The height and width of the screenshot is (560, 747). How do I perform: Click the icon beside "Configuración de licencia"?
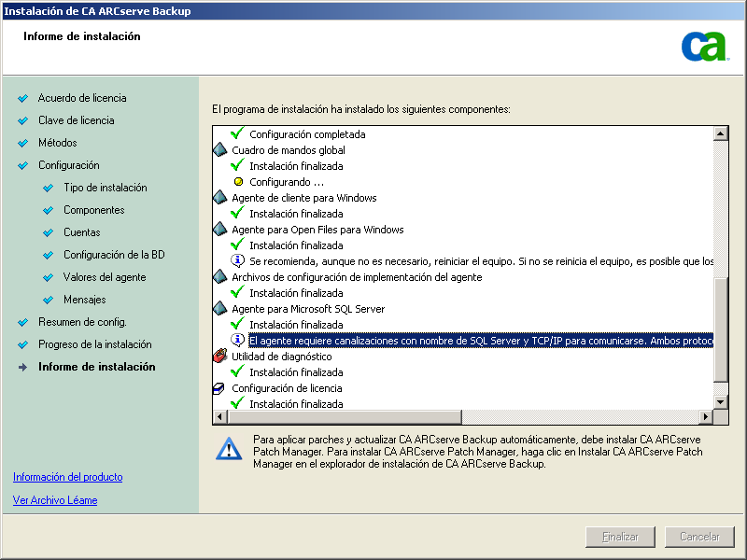pyautogui.click(x=219, y=387)
